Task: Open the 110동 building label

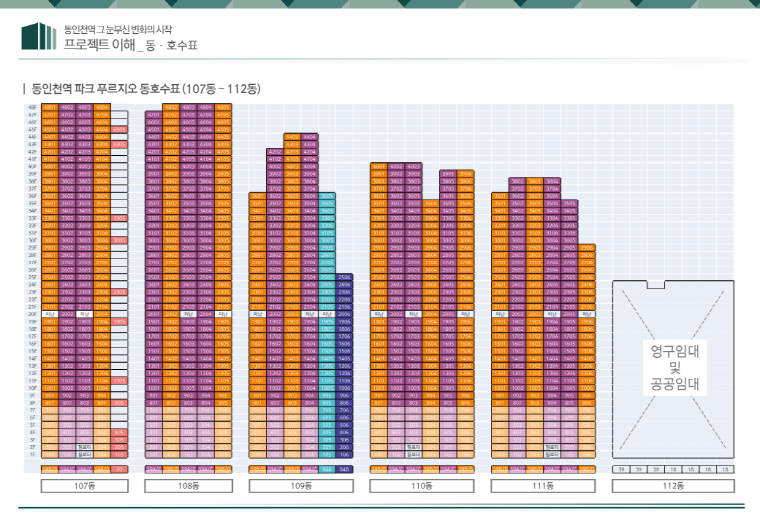Action: [x=420, y=486]
